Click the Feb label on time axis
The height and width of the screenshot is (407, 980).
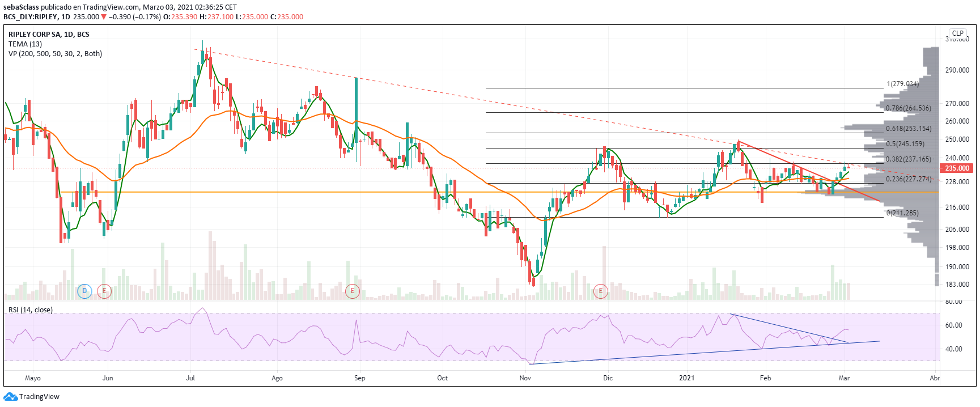click(x=766, y=378)
